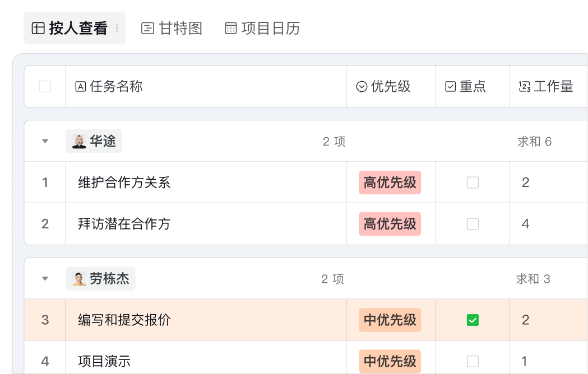
Task: Open the 项目日历 tab
Action: (262, 29)
